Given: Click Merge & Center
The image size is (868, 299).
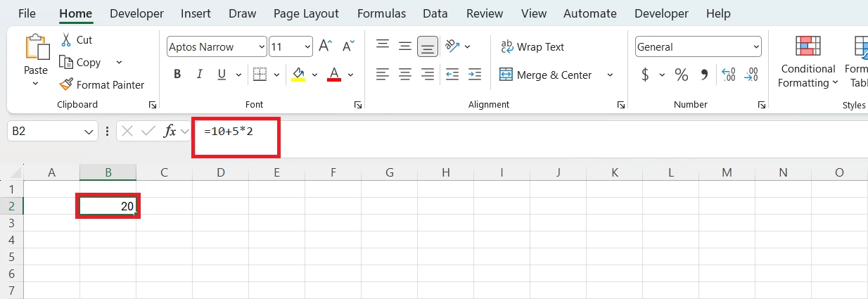Looking at the screenshot, I should pos(546,75).
